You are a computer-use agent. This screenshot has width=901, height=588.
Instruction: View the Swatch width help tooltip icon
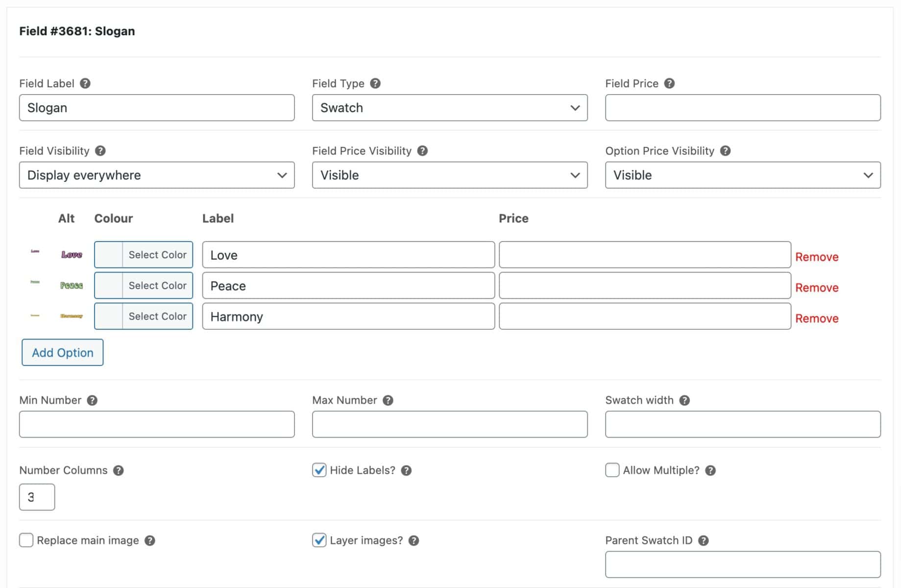pyautogui.click(x=684, y=400)
